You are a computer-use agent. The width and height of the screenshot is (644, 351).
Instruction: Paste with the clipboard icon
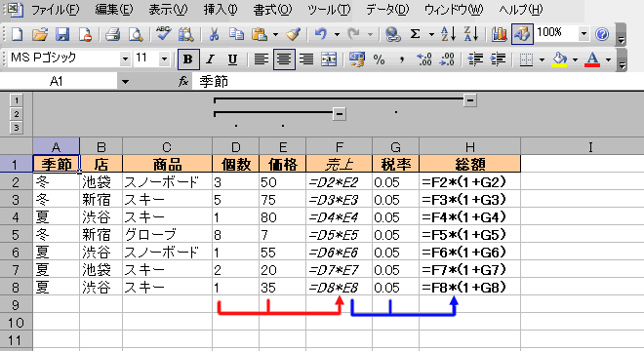[260, 34]
